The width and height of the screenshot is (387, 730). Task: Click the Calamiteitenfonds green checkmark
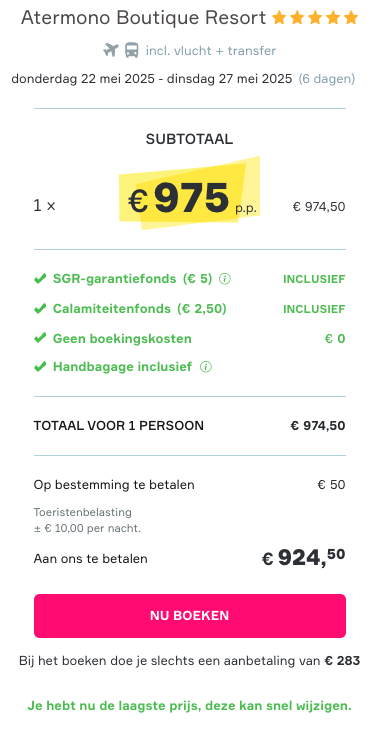40,309
